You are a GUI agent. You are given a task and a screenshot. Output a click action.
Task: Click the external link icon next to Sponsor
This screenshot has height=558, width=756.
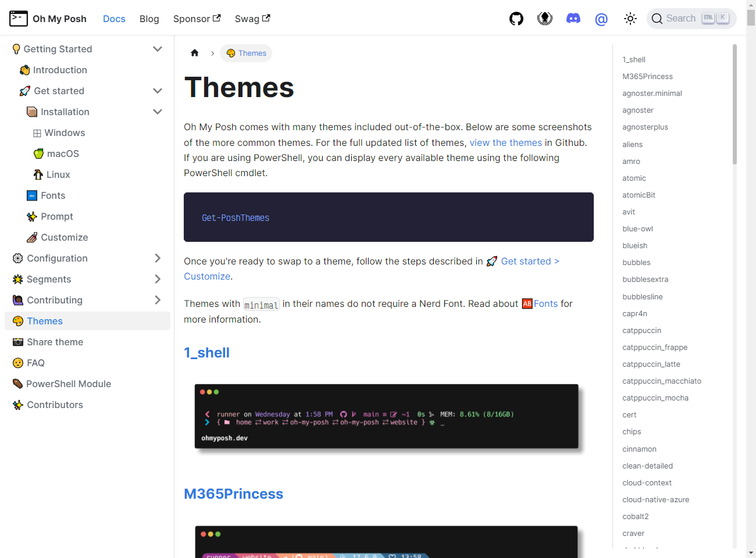tap(217, 18)
